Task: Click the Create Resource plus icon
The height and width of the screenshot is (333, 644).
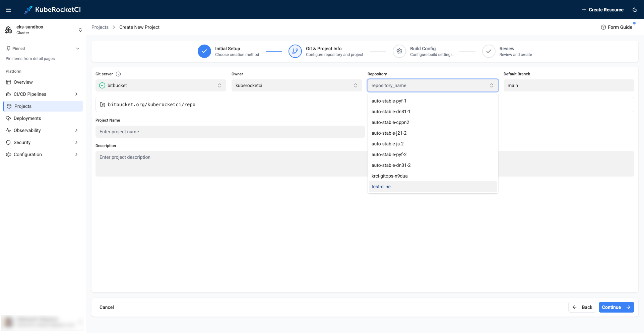Action: click(x=584, y=10)
